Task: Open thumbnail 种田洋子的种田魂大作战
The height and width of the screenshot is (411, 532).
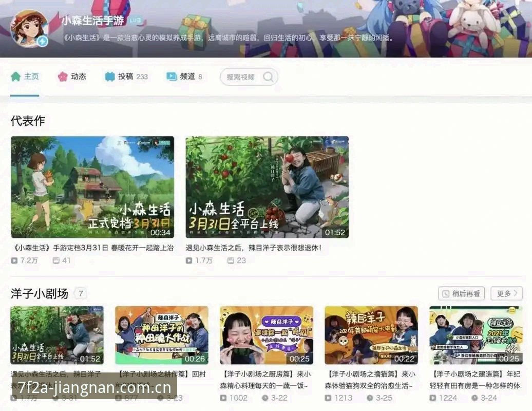Action: coord(161,335)
